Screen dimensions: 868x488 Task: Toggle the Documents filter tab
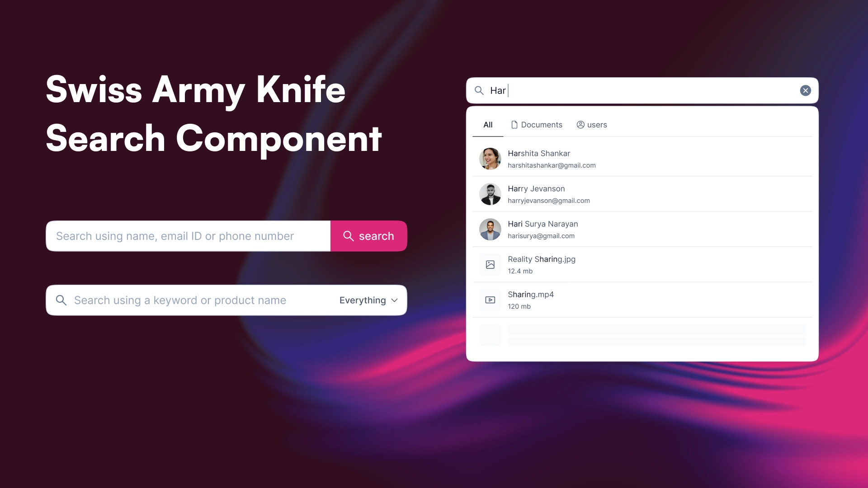536,125
